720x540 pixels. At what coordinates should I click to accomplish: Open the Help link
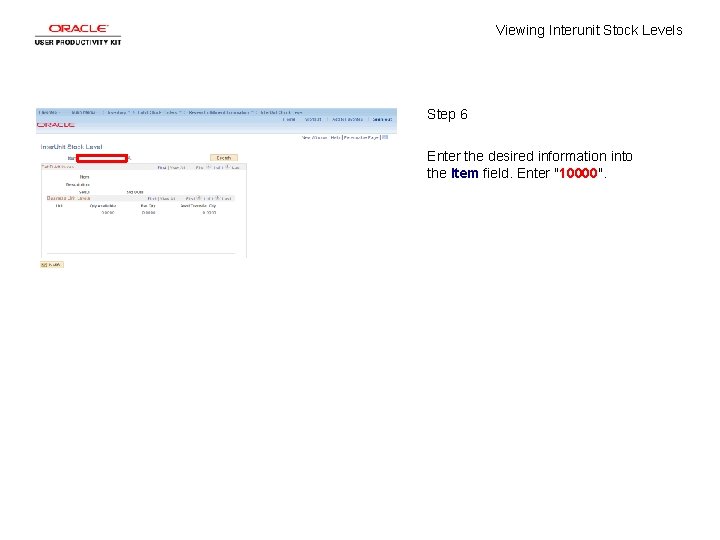335,137
